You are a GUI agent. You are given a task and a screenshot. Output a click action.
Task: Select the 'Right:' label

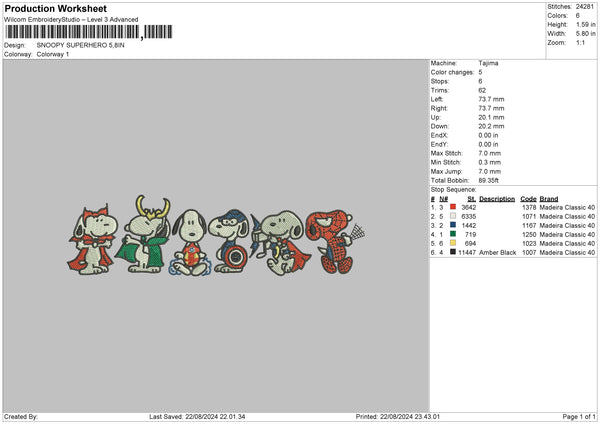click(439, 108)
